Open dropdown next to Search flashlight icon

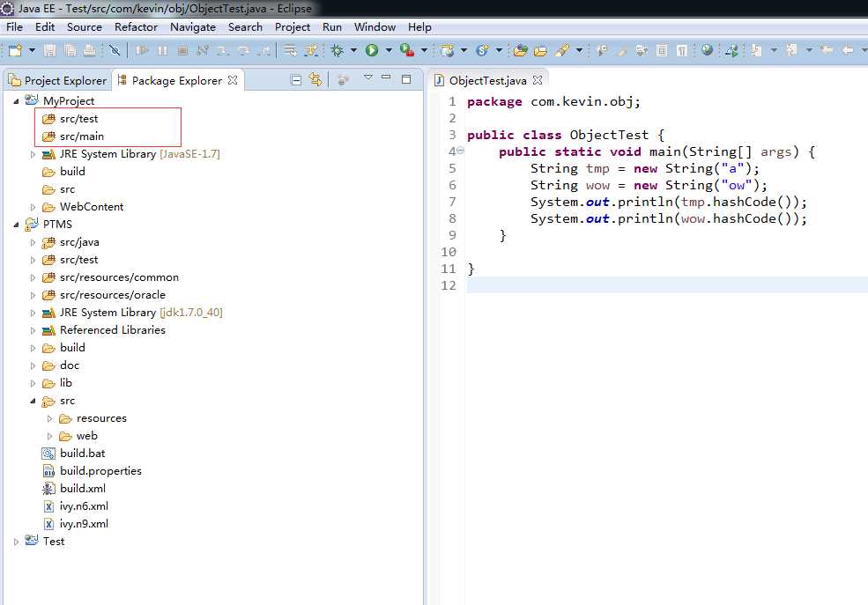point(579,51)
